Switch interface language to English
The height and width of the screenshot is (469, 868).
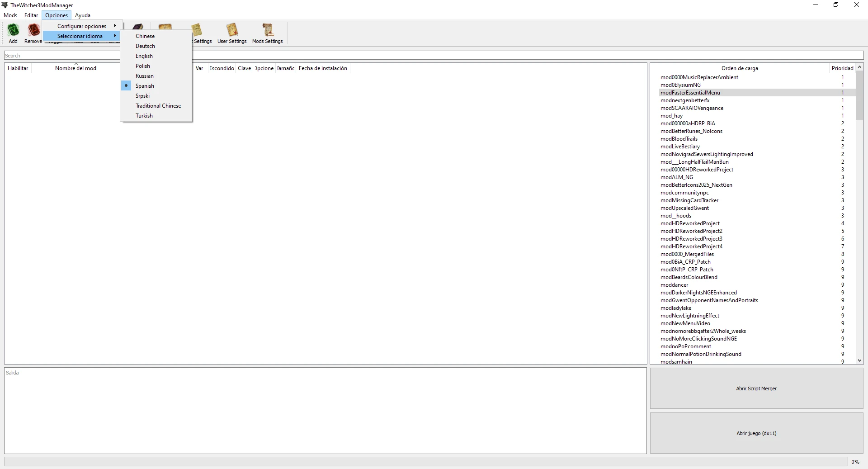tap(156, 56)
